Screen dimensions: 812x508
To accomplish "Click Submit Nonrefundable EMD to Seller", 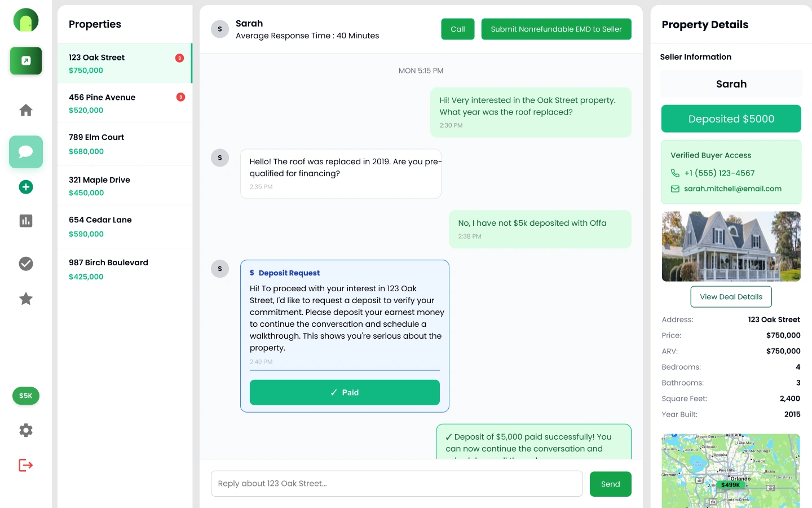I will click(556, 29).
